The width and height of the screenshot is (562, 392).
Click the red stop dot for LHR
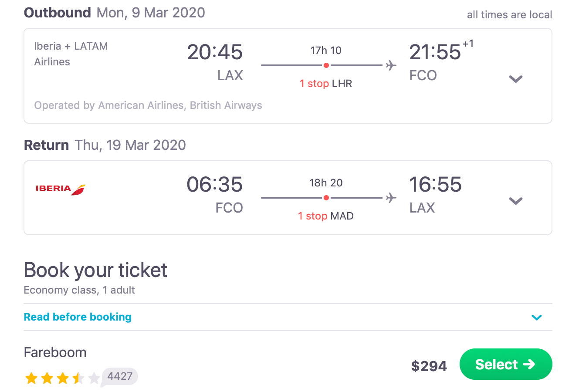(326, 65)
